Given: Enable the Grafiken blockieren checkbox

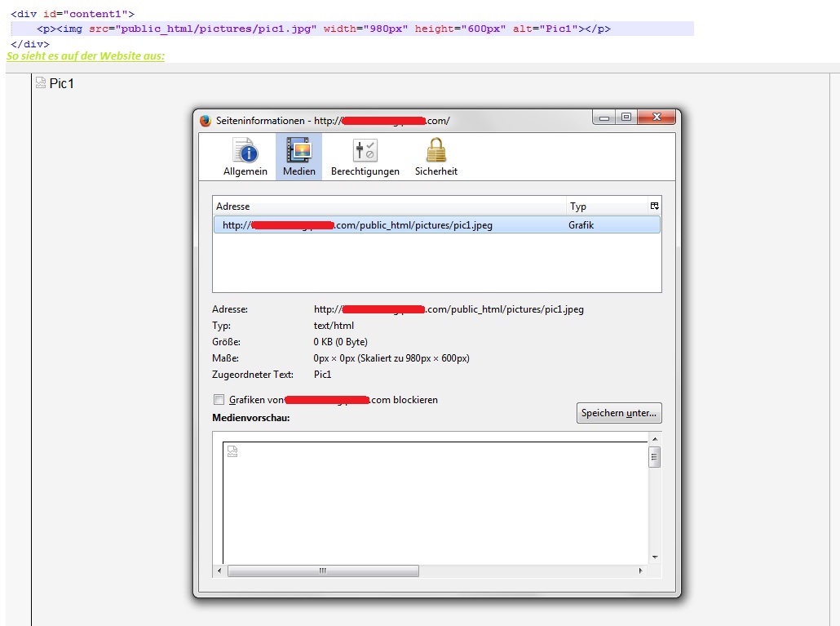Looking at the screenshot, I should (x=219, y=400).
